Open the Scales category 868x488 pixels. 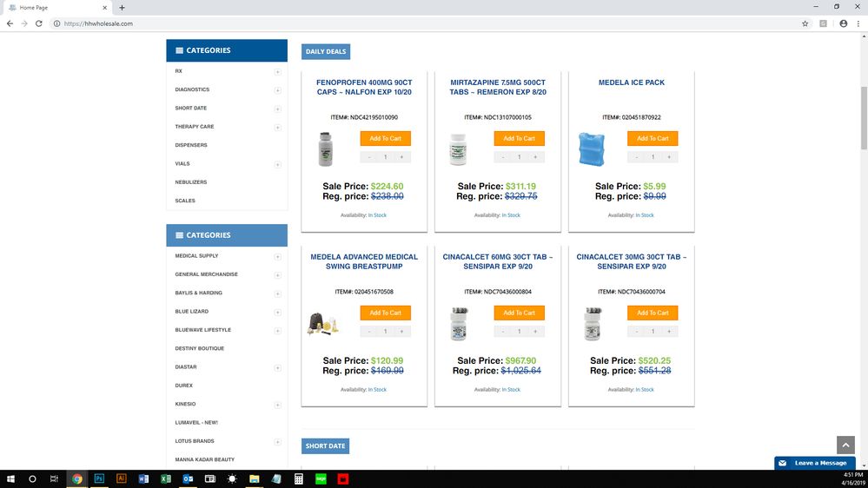pos(185,201)
